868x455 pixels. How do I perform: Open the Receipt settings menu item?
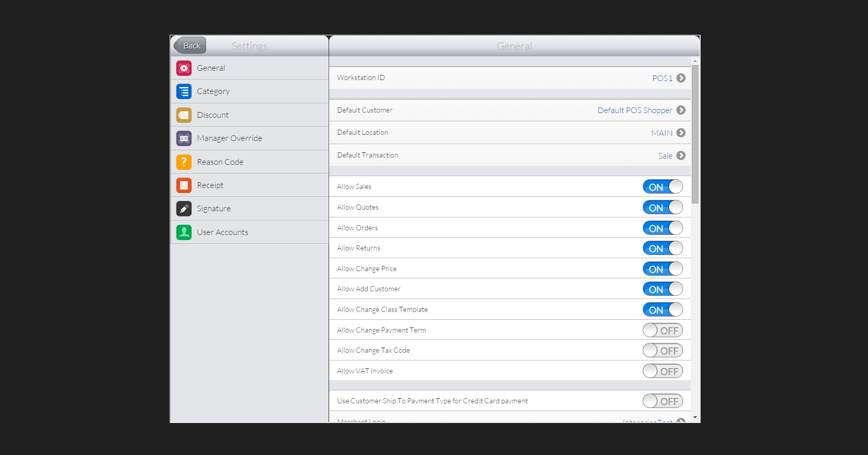210,185
